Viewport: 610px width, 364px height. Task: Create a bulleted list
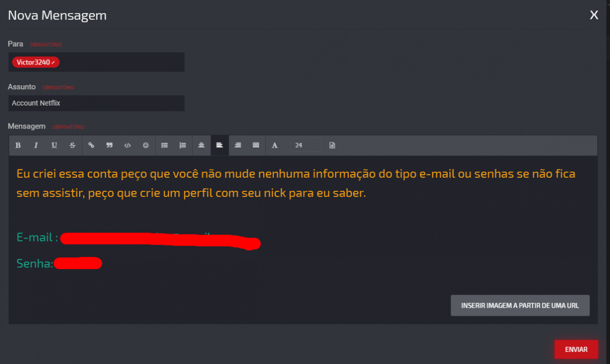pyautogui.click(x=165, y=145)
